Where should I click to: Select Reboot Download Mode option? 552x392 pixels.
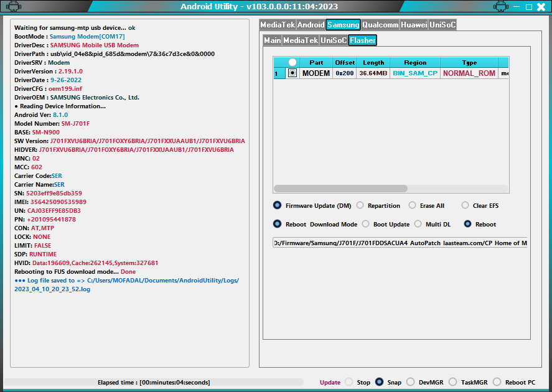pos(278,224)
